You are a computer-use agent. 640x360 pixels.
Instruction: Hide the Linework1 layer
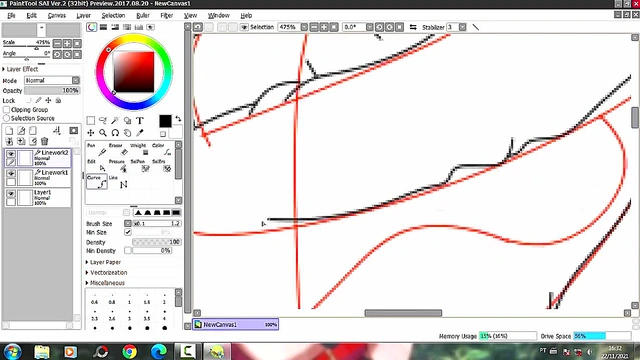click(11, 173)
